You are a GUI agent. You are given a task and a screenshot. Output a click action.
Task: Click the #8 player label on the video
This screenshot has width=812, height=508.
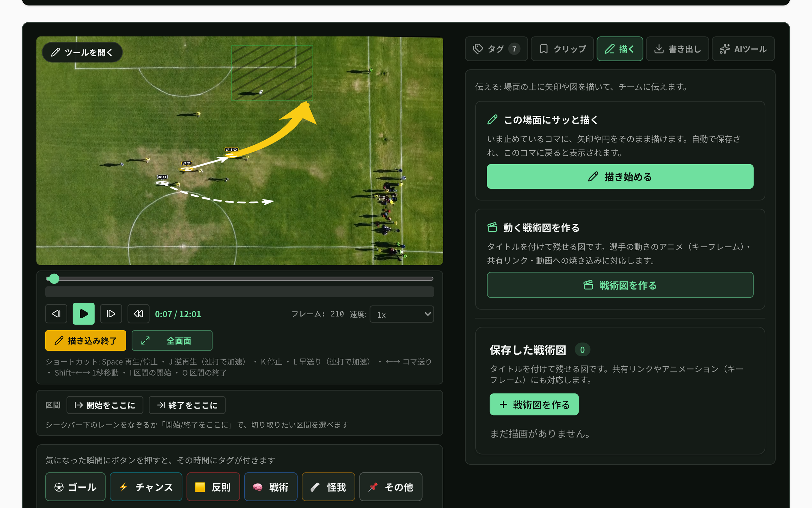coord(162,177)
